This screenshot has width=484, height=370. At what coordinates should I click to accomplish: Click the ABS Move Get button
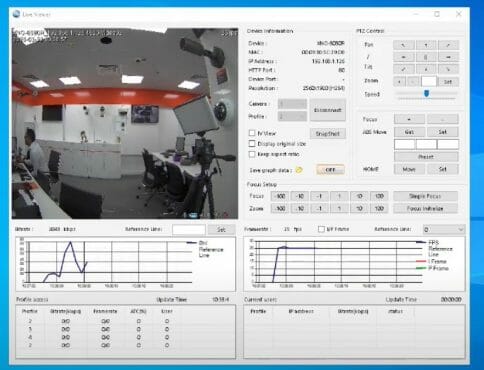[409, 132]
